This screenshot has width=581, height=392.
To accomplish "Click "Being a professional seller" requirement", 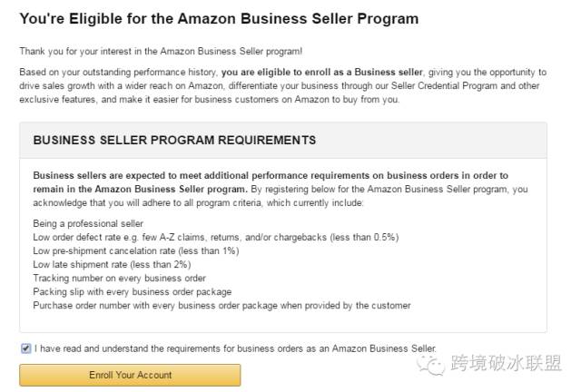I will pyautogui.click(x=88, y=223).
